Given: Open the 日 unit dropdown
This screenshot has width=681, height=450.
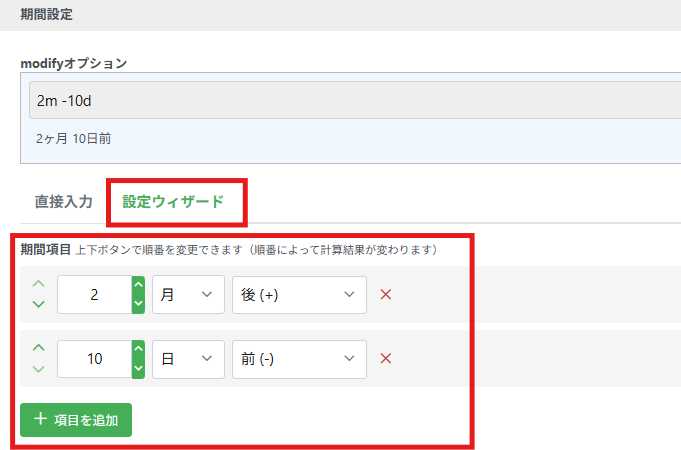Looking at the screenshot, I should click(187, 358).
